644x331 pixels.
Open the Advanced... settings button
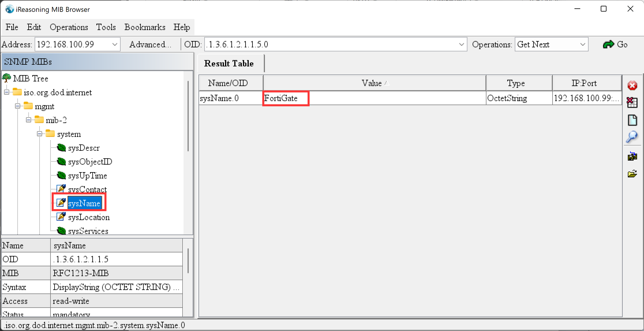click(150, 44)
